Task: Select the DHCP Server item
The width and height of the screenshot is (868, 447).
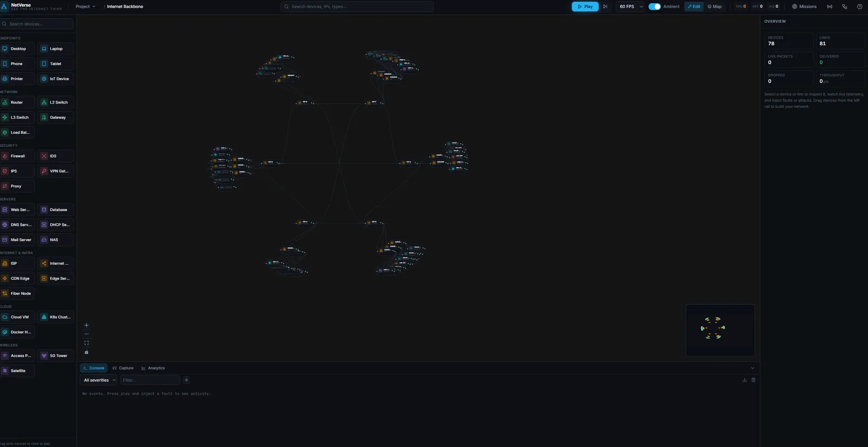Action: coord(55,225)
